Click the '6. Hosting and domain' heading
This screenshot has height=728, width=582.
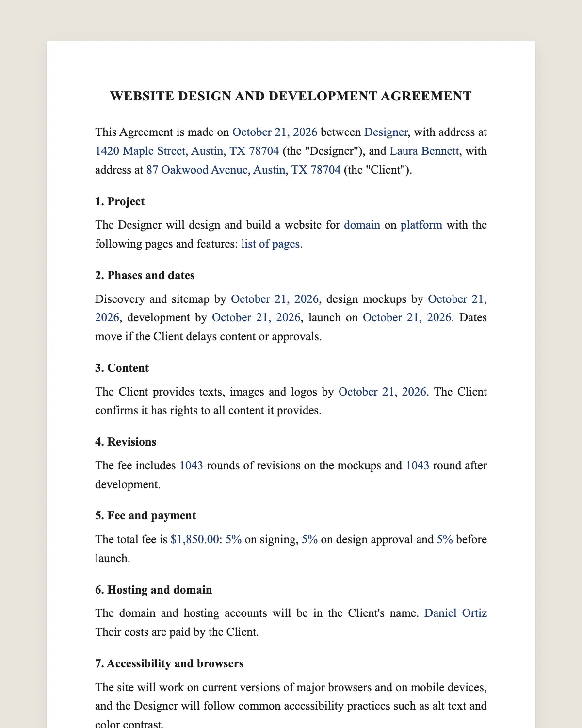click(154, 590)
